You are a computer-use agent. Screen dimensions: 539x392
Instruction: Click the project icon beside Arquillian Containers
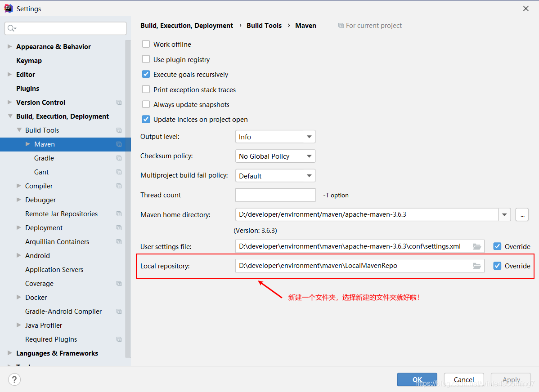pos(119,241)
